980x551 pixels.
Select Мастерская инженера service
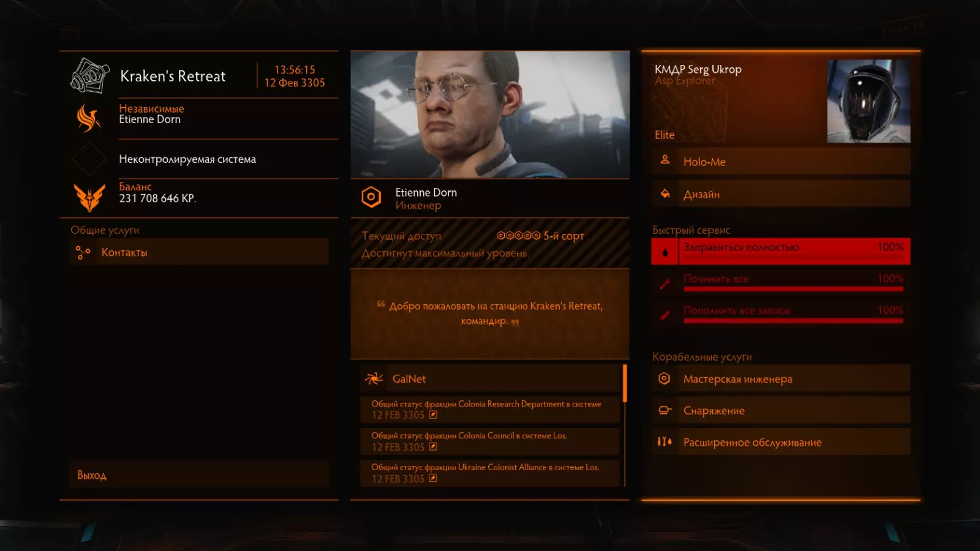[x=781, y=379]
